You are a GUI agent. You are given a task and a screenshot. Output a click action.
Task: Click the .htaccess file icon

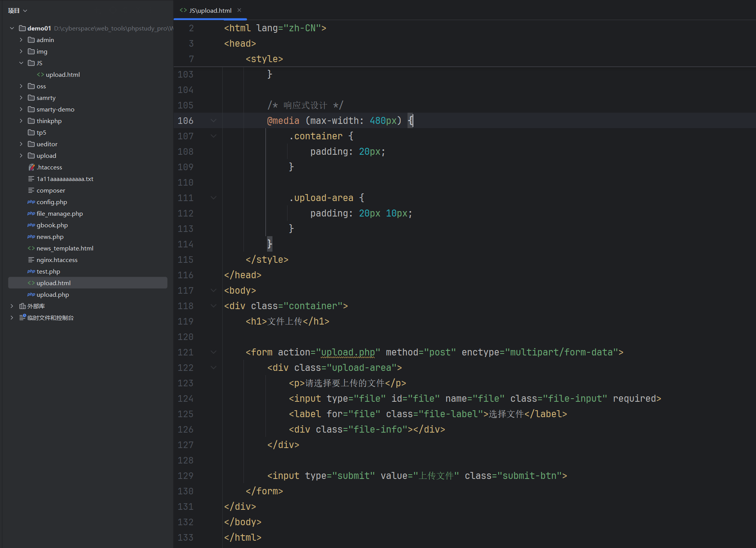point(32,167)
